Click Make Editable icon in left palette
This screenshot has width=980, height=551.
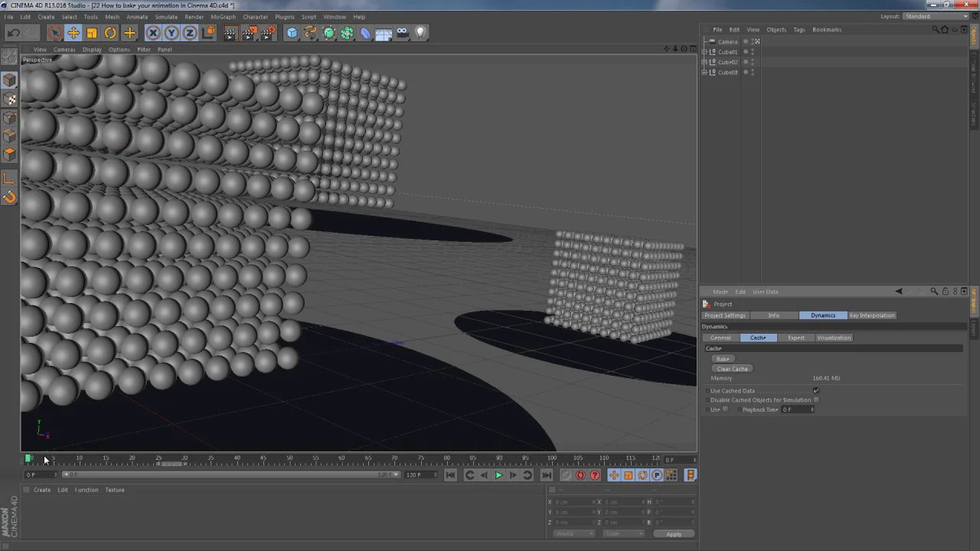point(9,57)
